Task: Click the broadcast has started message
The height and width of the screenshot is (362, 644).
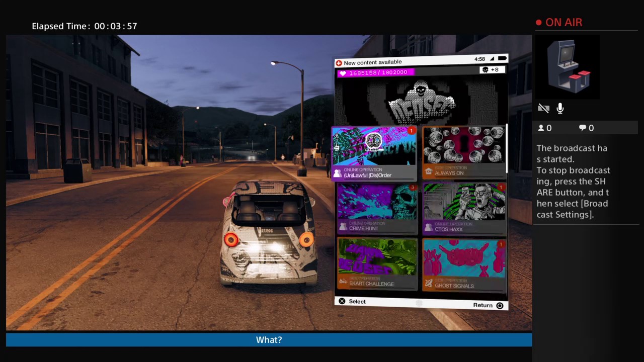Action: [x=574, y=181]
